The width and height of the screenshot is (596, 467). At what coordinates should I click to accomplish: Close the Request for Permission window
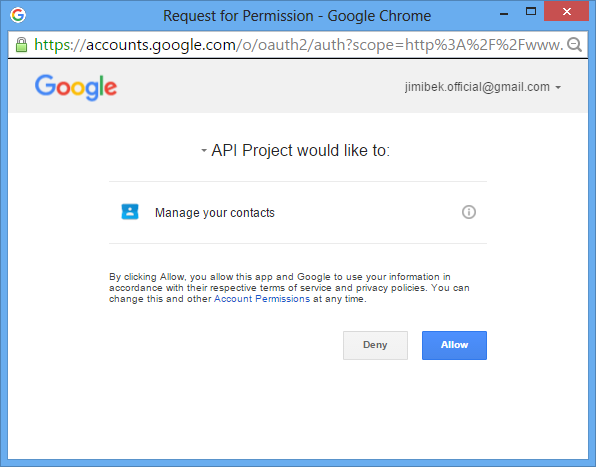566,11
